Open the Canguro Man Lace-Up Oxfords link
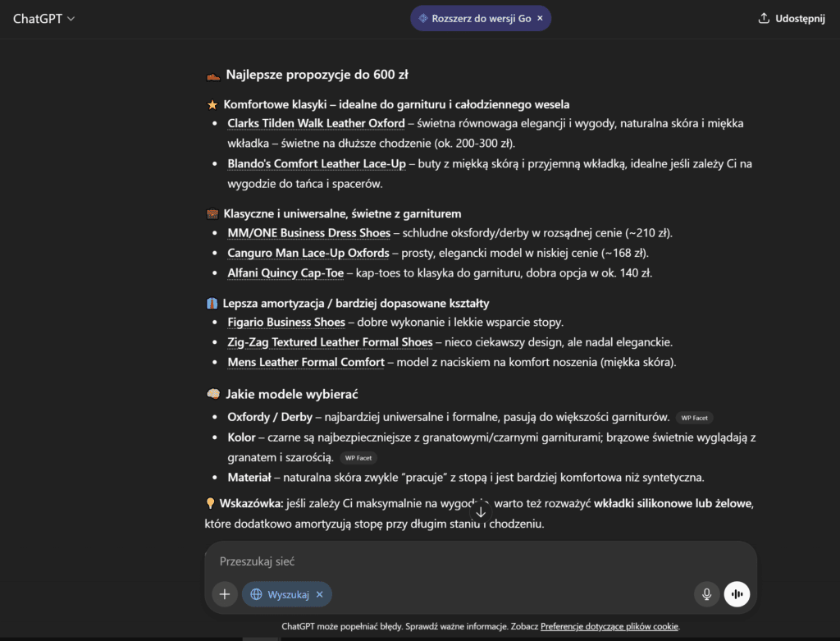Image resolution: width=840 pixels, height=641 pixels. tap(308, 254)
